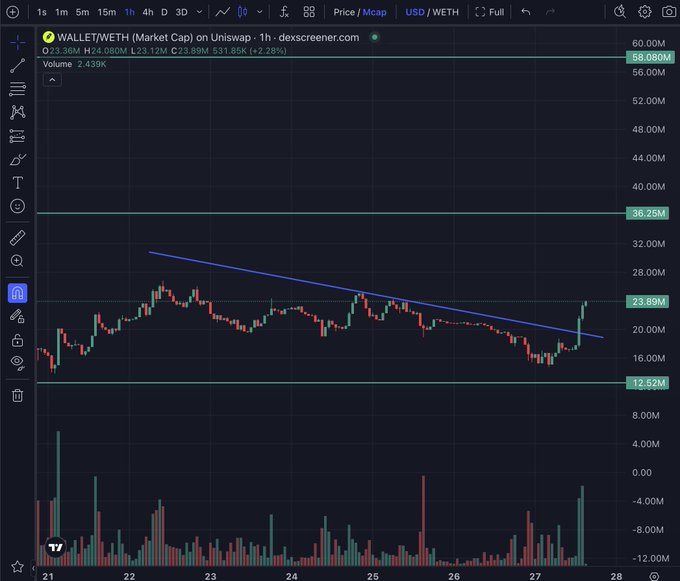This screenshot has height=581, width=680.
Task: Click the 25 date label on axis
Action: pyautogui.click(x=373, y=576)
